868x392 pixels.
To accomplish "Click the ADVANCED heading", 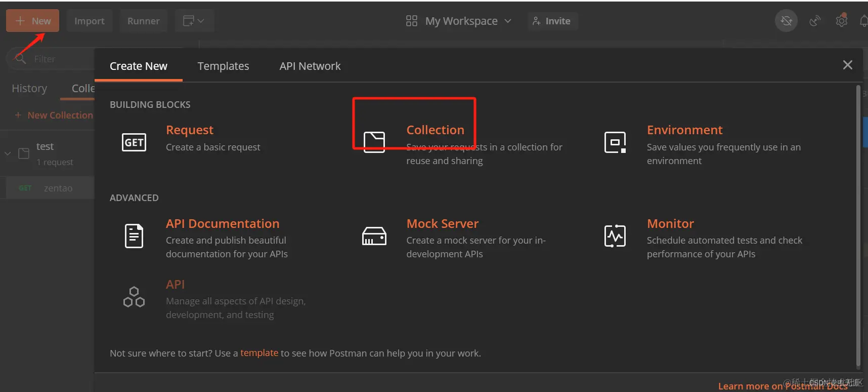I will pos(134,198).
